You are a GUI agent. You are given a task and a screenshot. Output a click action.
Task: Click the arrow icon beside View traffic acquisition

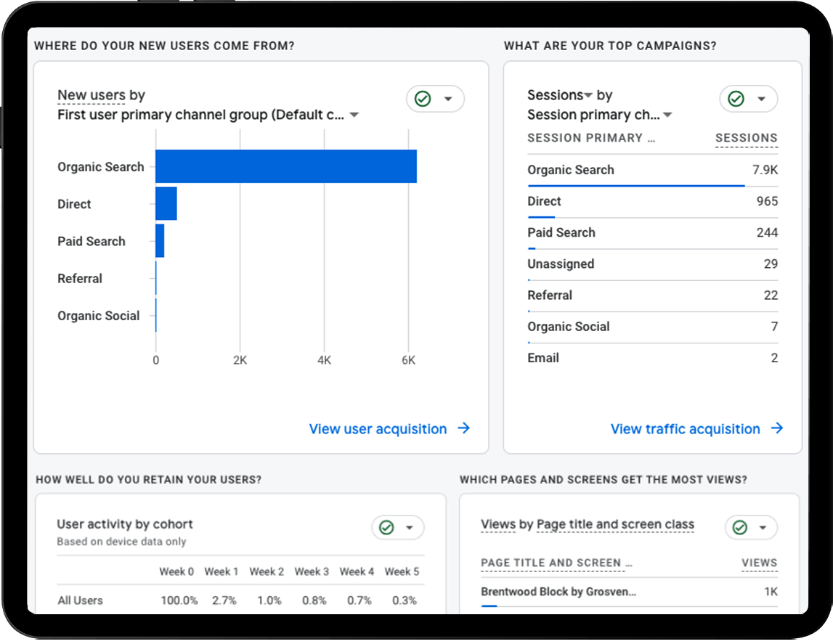click(777, 429)
